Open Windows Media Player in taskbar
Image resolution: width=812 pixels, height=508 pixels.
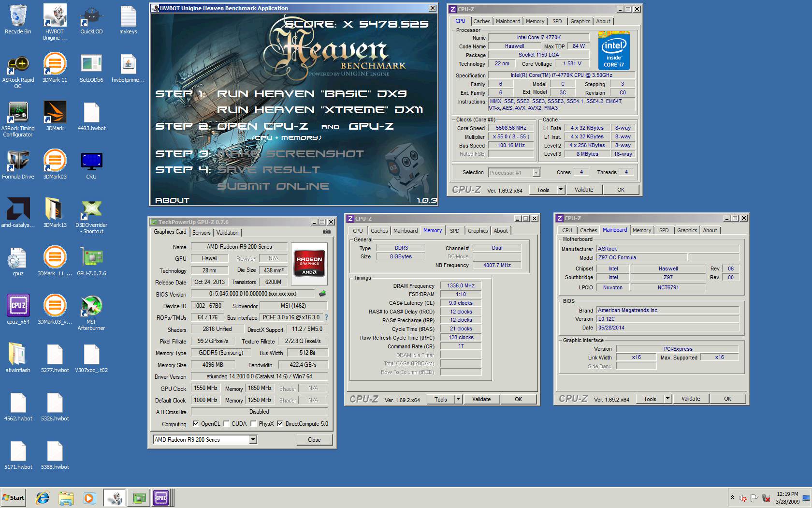tap(89, 497)
